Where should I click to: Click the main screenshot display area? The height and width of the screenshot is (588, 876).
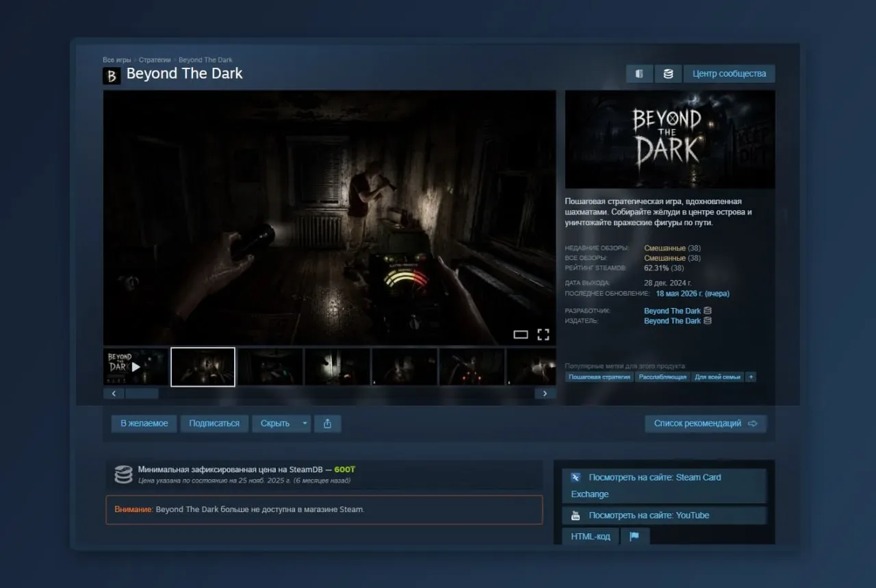[x=329, y=218]
